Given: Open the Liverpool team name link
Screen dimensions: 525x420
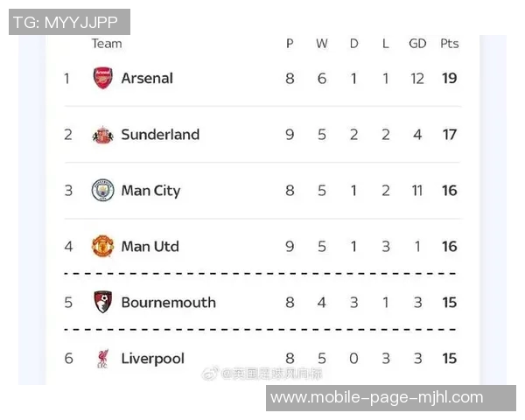Looking at the screenshot, I should coord(153,359).
